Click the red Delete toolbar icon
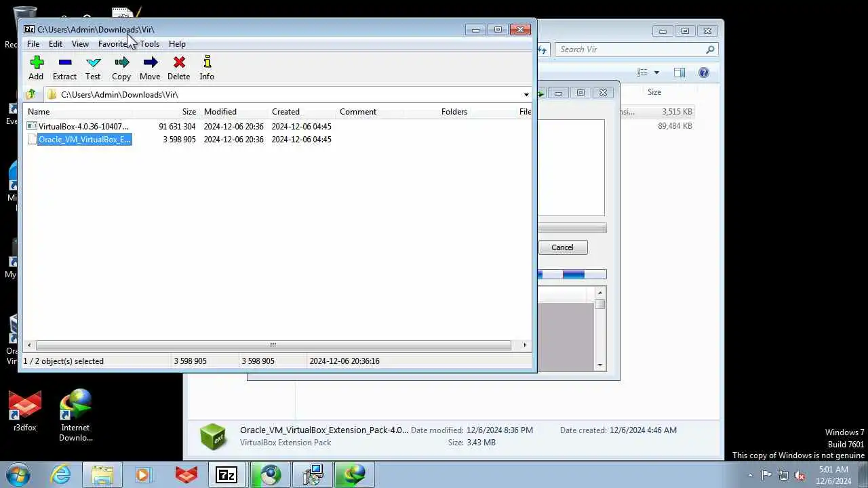This screenshot has height=488, width=868. point(179,68)
